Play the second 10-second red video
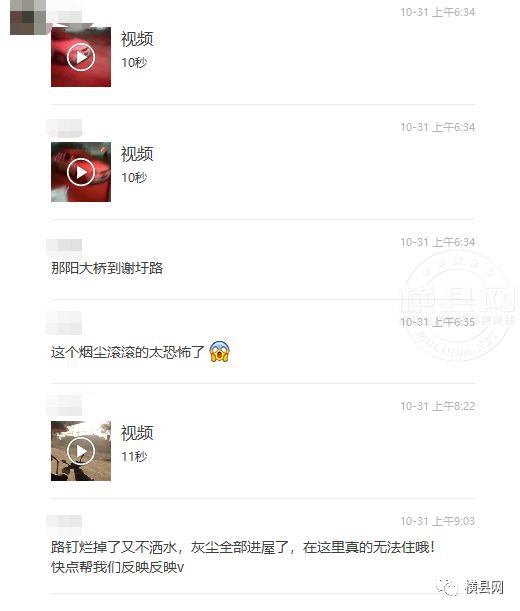The width and height of the screenshot is (520, 611). (x=81, y=172)
